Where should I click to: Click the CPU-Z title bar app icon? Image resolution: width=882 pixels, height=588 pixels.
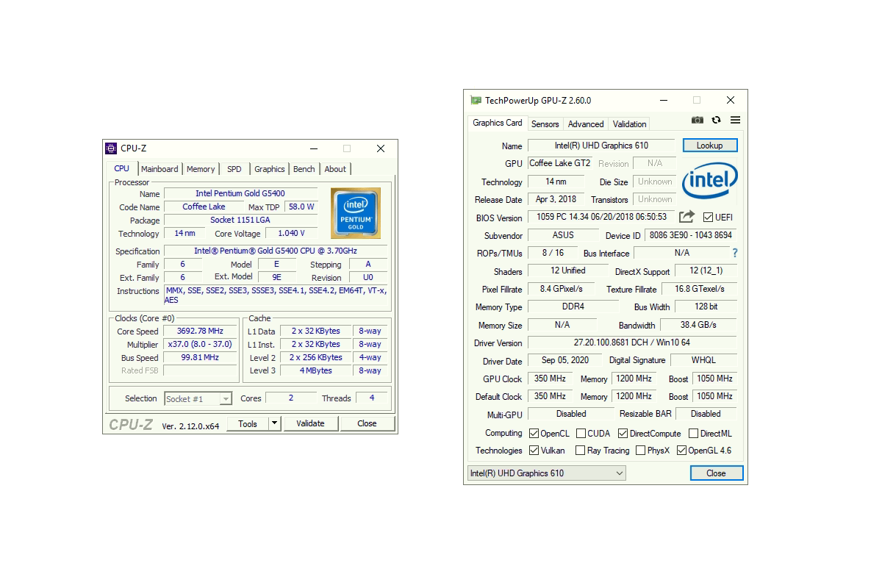[x=111, y=148]
